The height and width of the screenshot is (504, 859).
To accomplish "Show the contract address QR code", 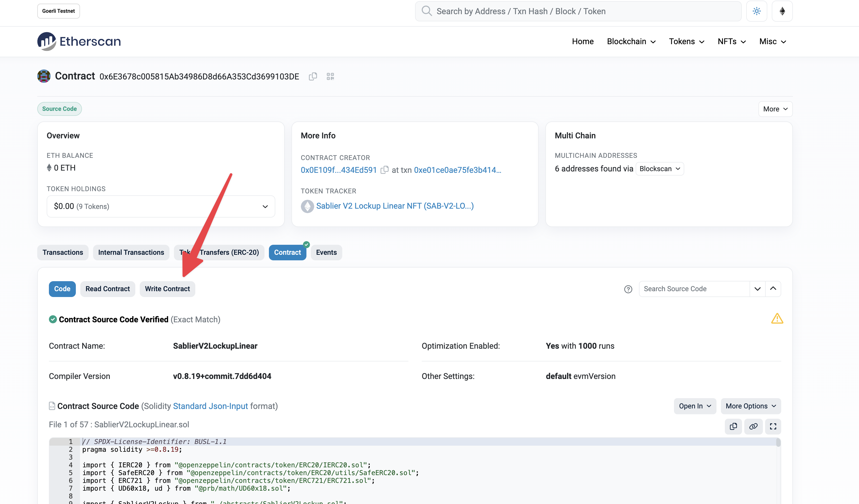I will click(x=330, y=76).
